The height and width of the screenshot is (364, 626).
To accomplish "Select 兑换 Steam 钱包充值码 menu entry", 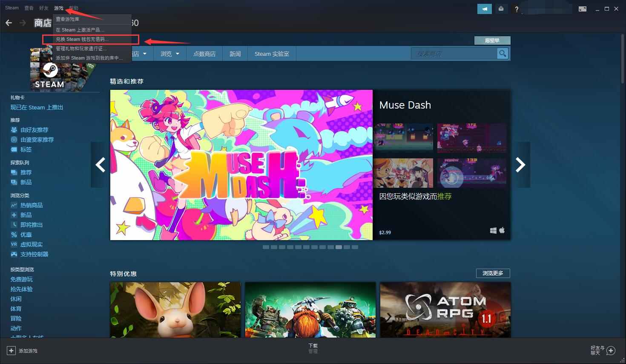I will 92,39.
